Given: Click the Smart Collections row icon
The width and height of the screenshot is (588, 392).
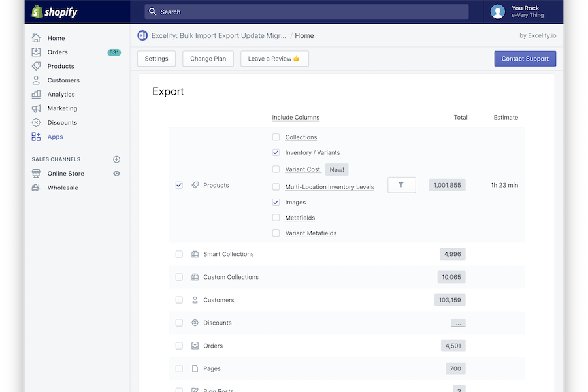Looking at the screenshot, I should coord(195,254).
